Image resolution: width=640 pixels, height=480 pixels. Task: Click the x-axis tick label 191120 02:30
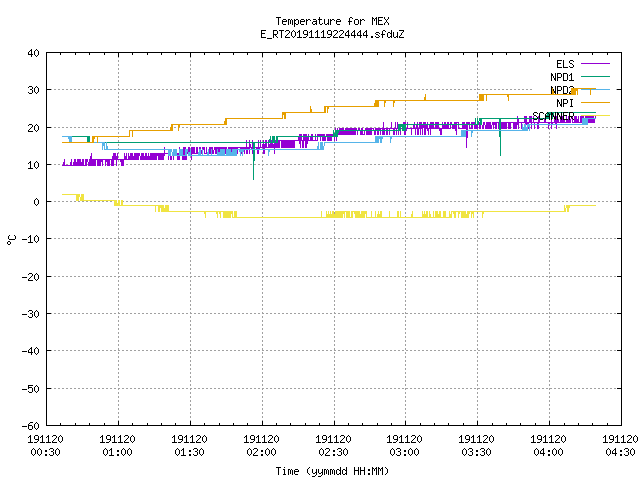coord(333,446)
